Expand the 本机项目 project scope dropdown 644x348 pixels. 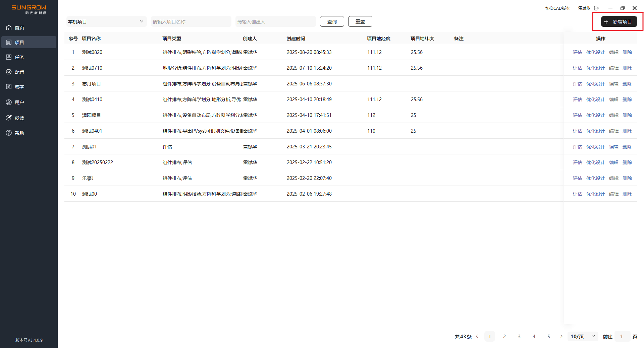pyautogui.click(x=106, y=21)
